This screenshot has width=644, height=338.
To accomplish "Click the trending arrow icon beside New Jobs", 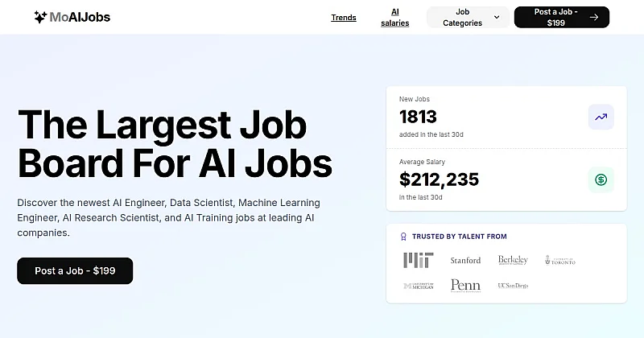I will [x=601, y=117].
